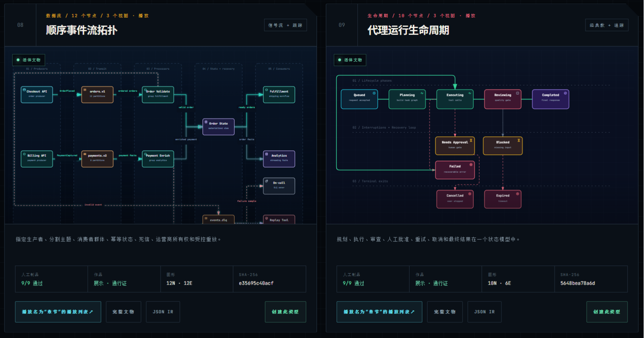Click the PaymentCaptured edge label

point(67,155)
